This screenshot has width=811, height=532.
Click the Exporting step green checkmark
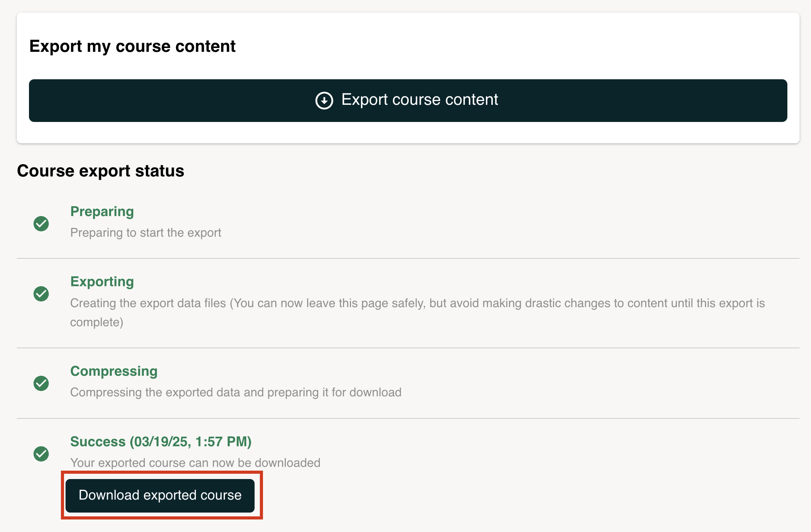pos(41,294)
